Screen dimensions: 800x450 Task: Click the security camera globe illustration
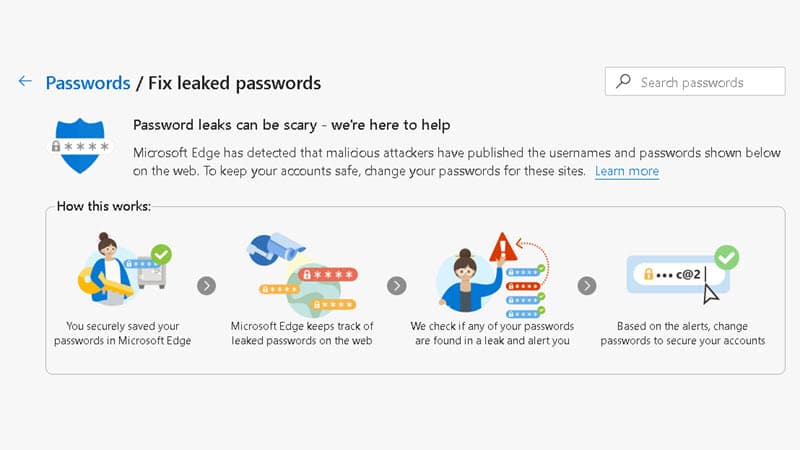point(302,274)
